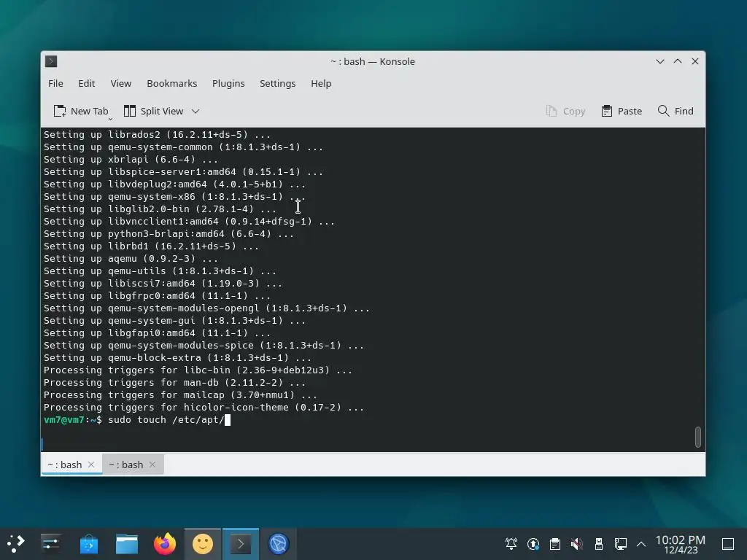Viewport: 747px width, 560px height.
Task: Open the network connections tray icon
Action: (620, 543)
